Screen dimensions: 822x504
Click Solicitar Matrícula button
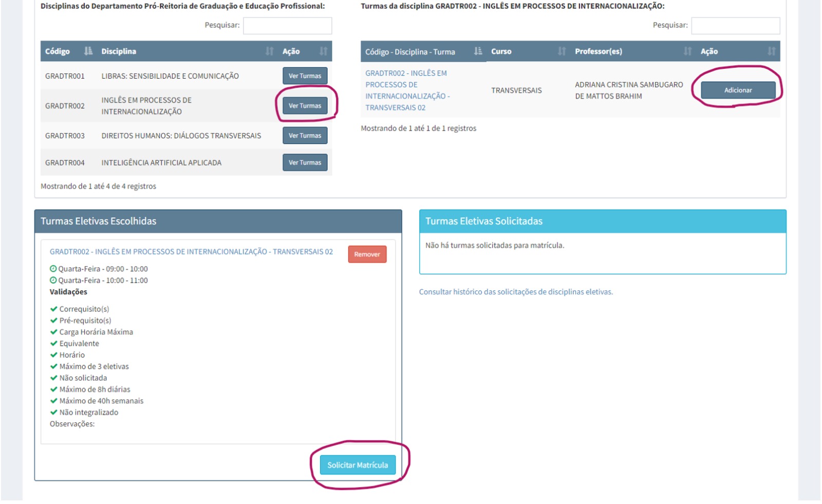pos(358,465)
